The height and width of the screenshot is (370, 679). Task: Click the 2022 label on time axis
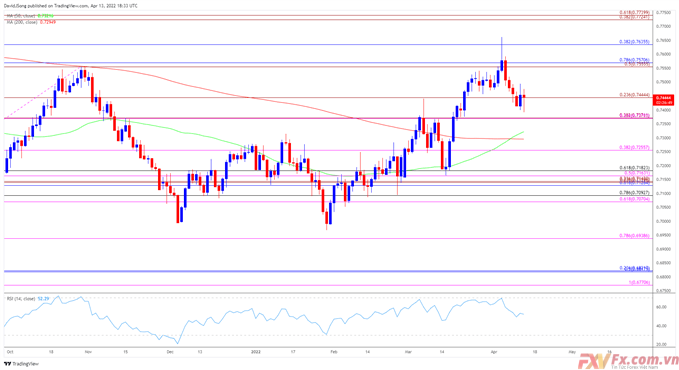click(256, 352)
